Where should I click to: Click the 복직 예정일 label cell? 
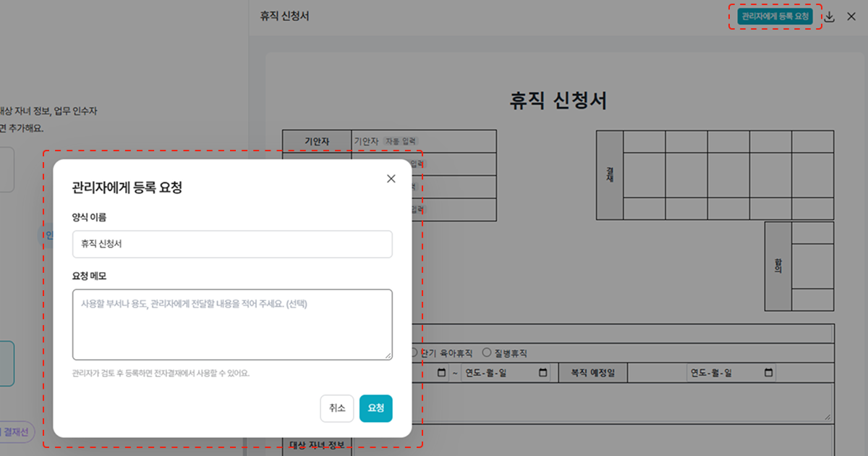(x=592, y=373)
